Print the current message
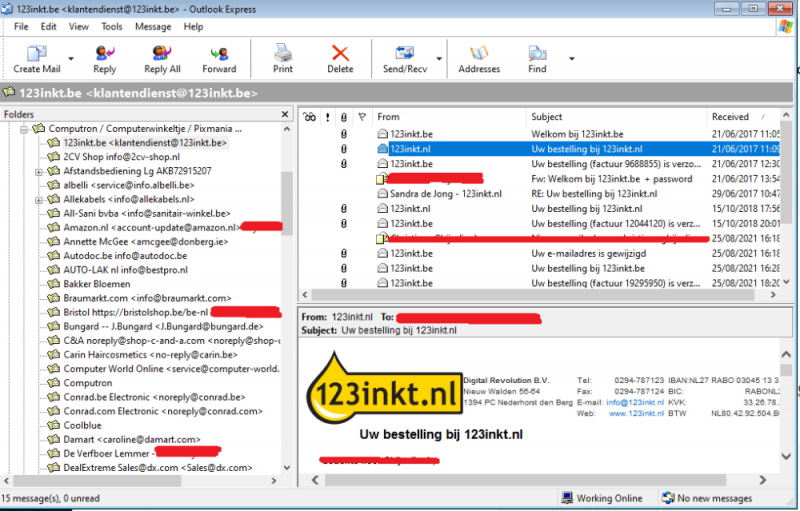 click(x=283, y=59)
